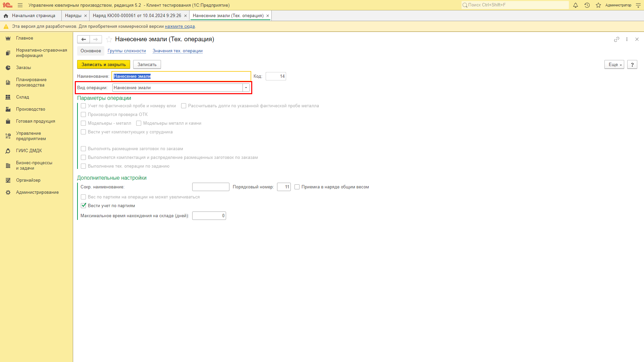Open Готовая продукция section icon

pyautogui.click(x=8, y=121)
